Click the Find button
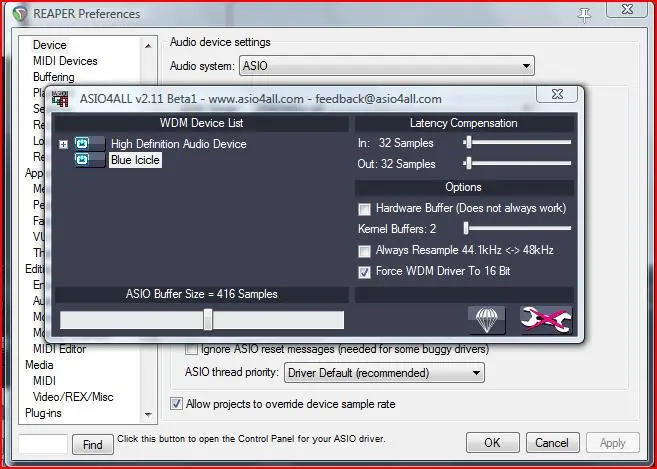This screenshot has height=469, width=657. tap(93, 444)
